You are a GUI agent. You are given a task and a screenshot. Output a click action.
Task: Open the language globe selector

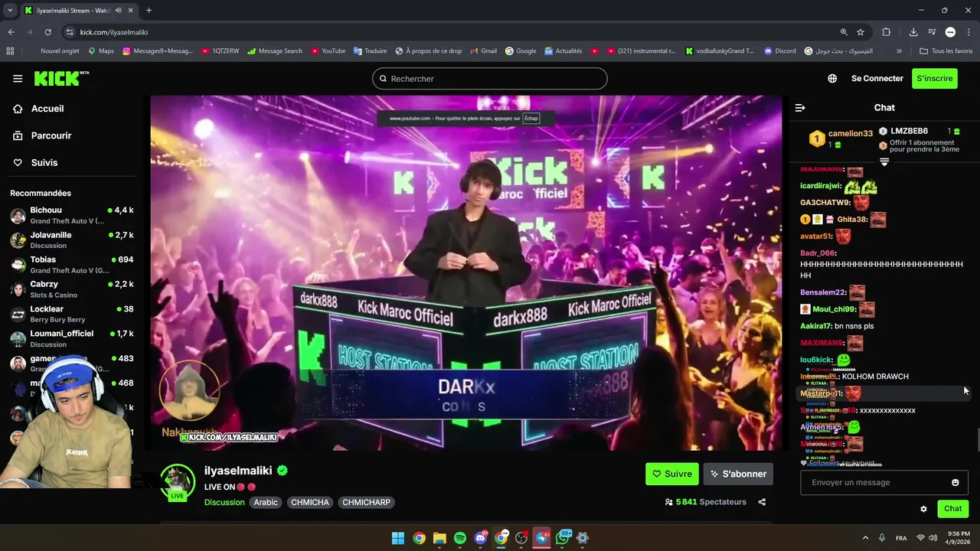pyautogui.click(x=832, y=78)
